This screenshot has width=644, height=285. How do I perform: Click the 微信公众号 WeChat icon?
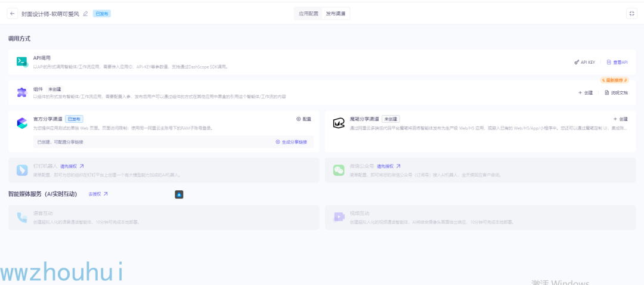pos(339,170)
